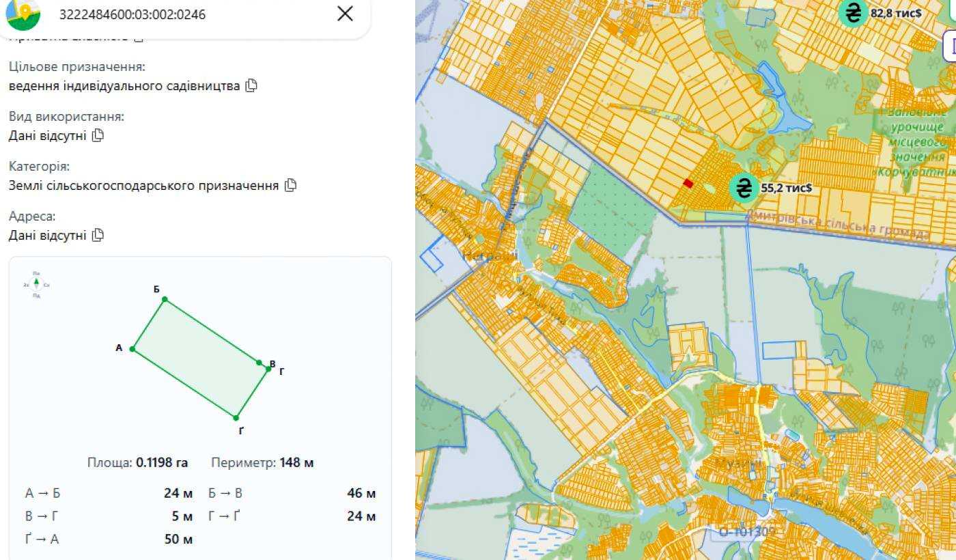The image size is (956, 560).
Task: Click the compass rose icon on parcel diagram
Action: click(36, 284)
